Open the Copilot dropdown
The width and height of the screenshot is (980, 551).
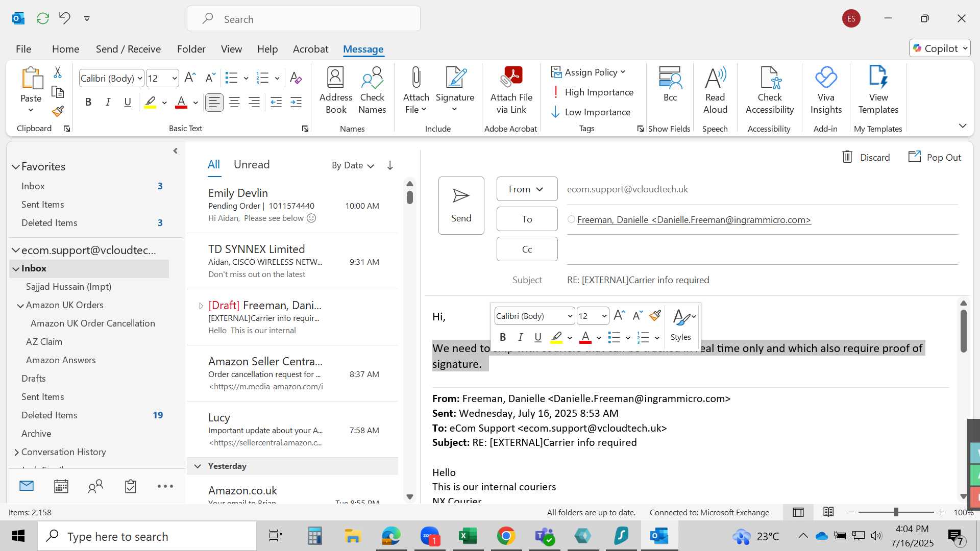pyautogui.click(x=940, y=48)
